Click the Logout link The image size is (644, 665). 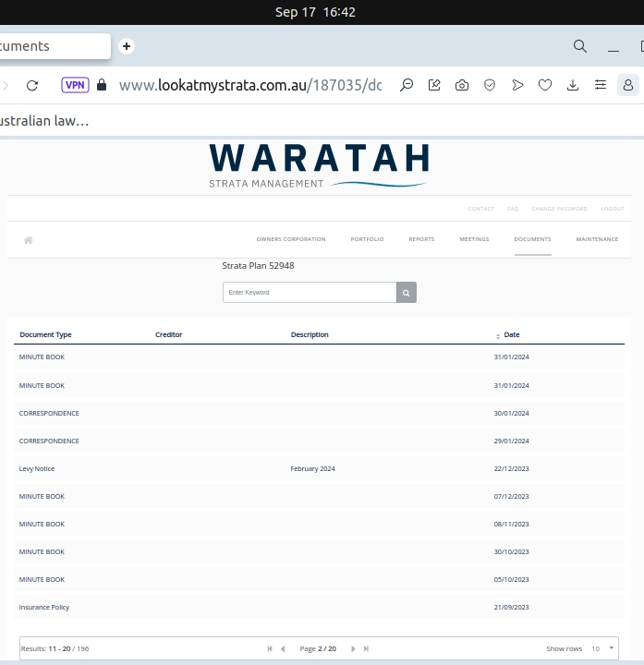612,209
